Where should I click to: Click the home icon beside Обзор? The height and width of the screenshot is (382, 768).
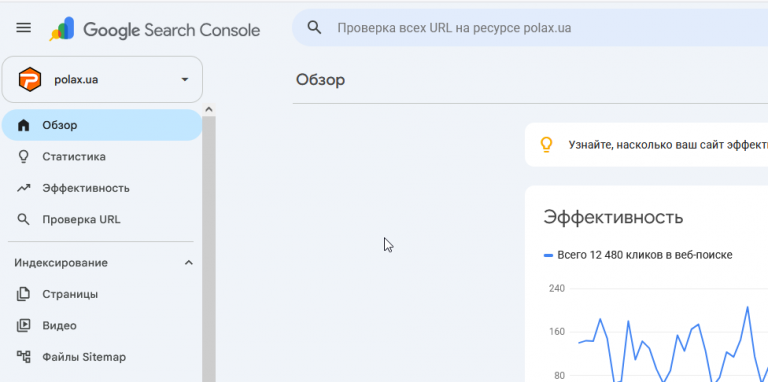pyautogui.click(x=24, y=125)
